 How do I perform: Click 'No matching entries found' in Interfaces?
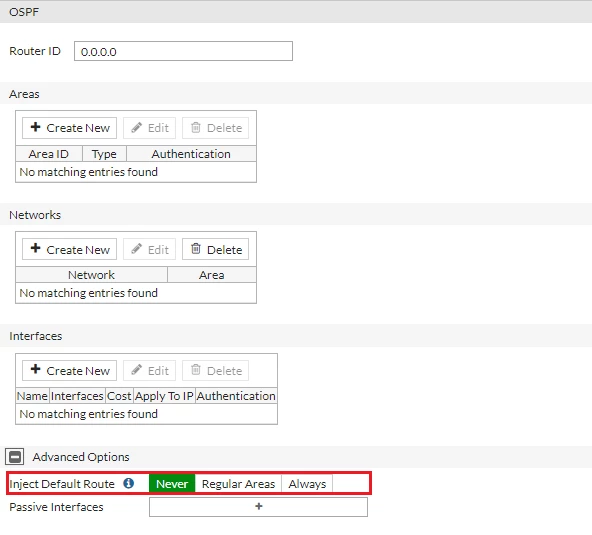89,414
